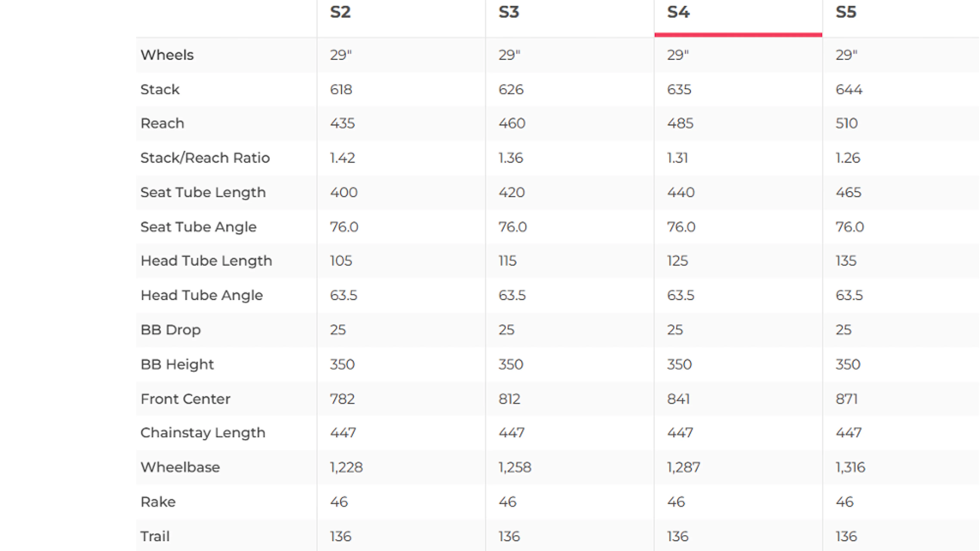980x551 pixels.
Task: Click the BB Height row label
Action: [177, 364]
